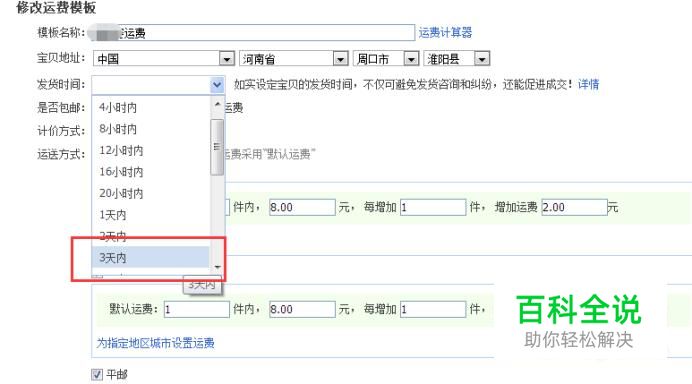
Task: Open the 河南省 province dropdown
Action: coord(293,58)
